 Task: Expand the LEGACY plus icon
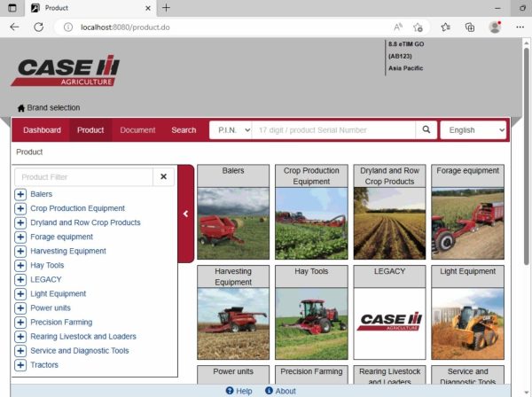pos(20,280)
